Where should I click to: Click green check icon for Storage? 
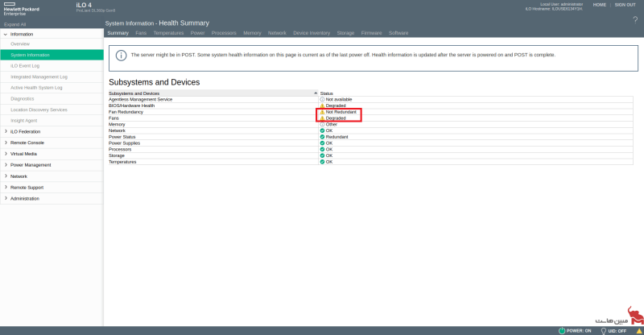tap(322, 155)
